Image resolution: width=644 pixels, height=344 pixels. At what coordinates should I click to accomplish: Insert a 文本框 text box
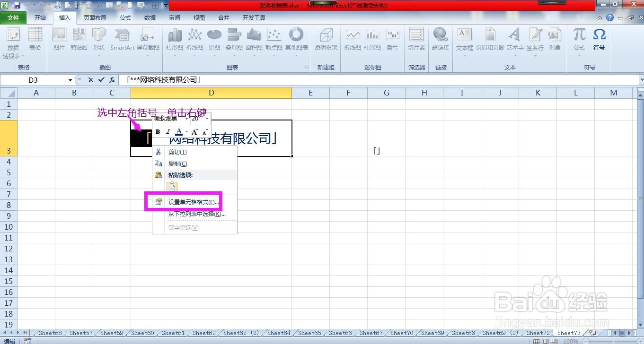(464, 40)
